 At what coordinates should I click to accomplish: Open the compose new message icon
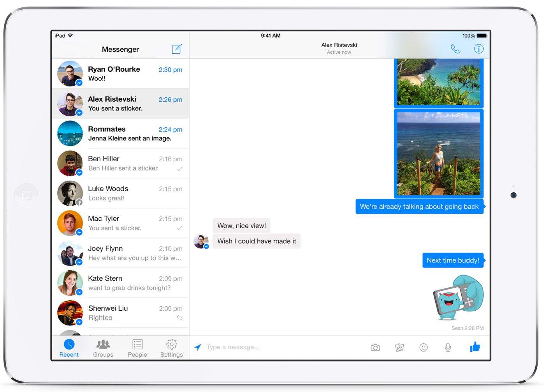pos(177,49)
